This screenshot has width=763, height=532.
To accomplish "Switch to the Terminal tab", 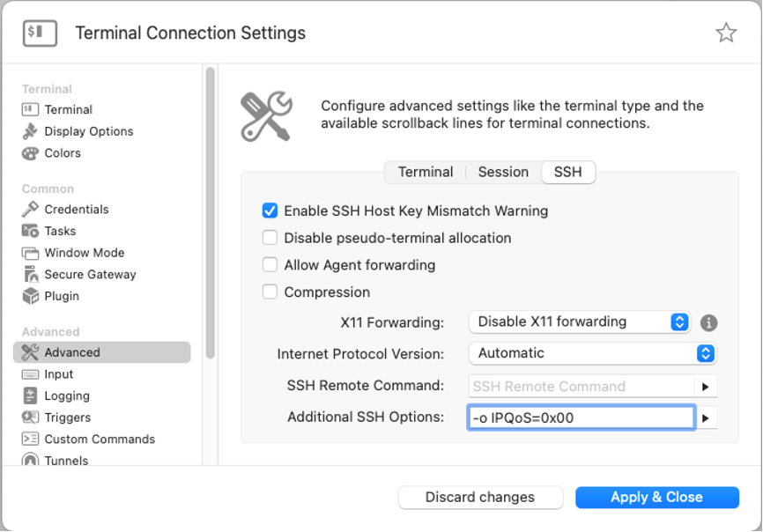I will click(x=426, y=172).
